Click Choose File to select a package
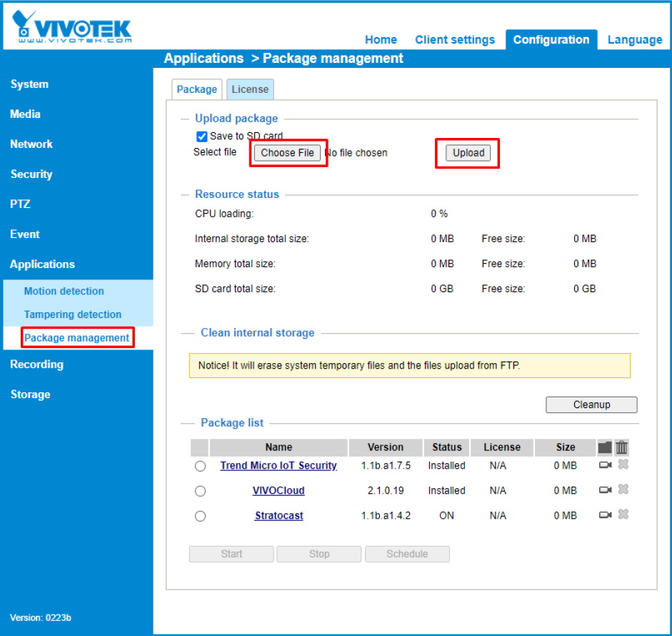This screenshot has height=636, width=672. pos(288,153)
